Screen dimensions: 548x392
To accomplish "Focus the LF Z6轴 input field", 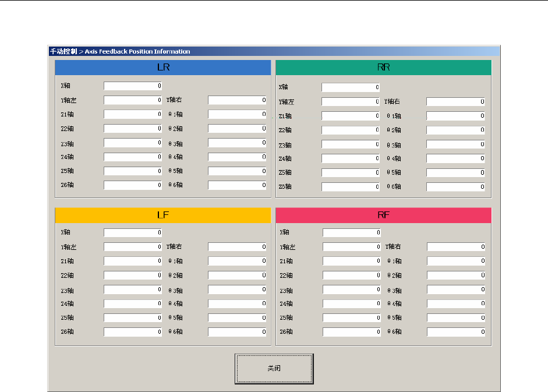I will (133, 332).
